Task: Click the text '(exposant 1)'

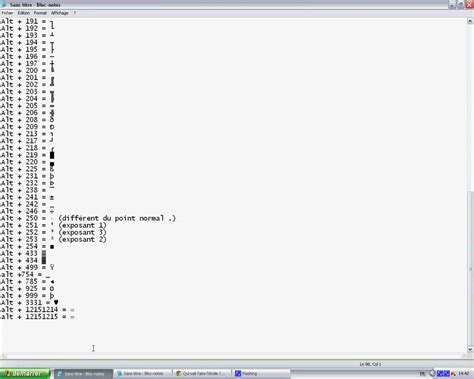Action: 82,225
